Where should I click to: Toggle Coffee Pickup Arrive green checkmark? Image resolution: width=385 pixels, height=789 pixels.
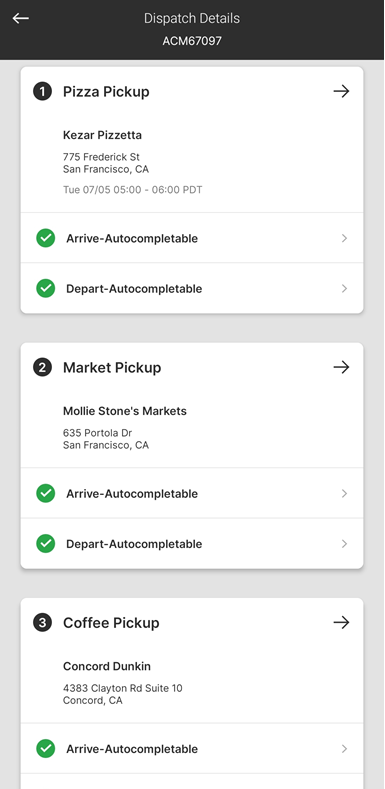(x=46, y=748)
